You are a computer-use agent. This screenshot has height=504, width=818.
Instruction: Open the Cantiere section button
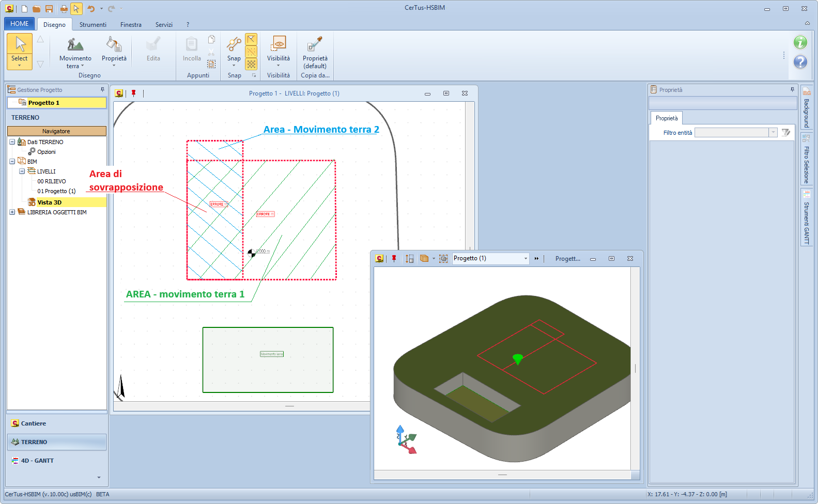click(x=34, y=423)
